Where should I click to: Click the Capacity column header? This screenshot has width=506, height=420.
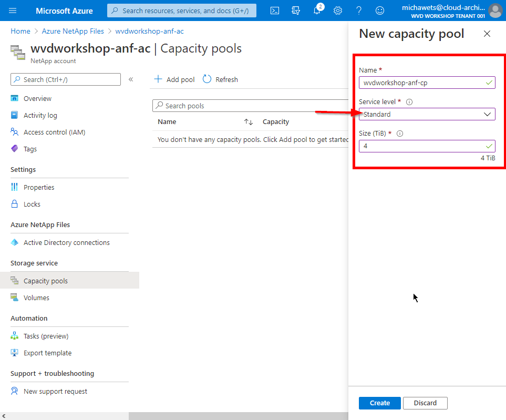coord(276,122)
